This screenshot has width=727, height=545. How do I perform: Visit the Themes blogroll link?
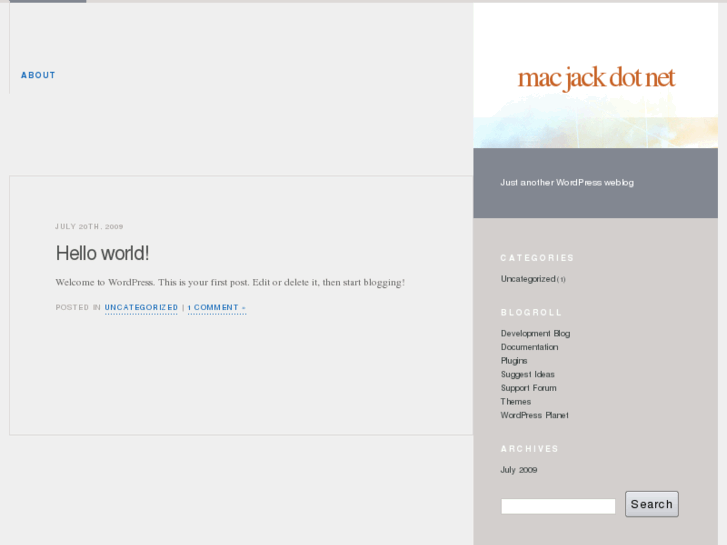click(516, 402)
